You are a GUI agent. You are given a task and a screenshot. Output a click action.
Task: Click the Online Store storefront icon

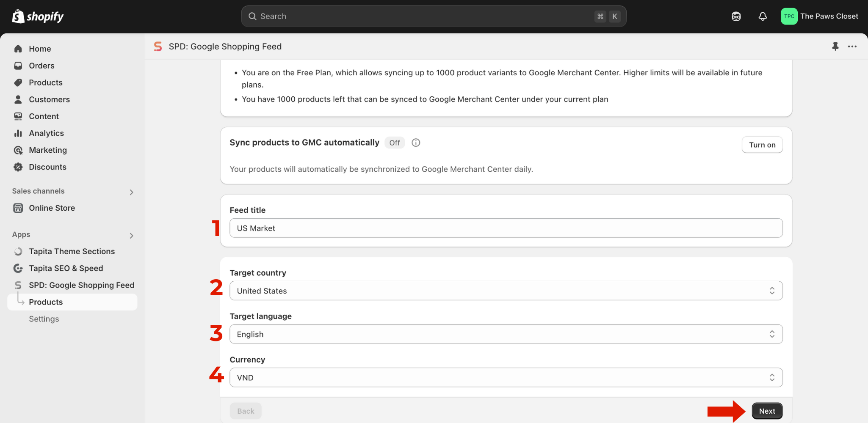(x=18, y=208)
